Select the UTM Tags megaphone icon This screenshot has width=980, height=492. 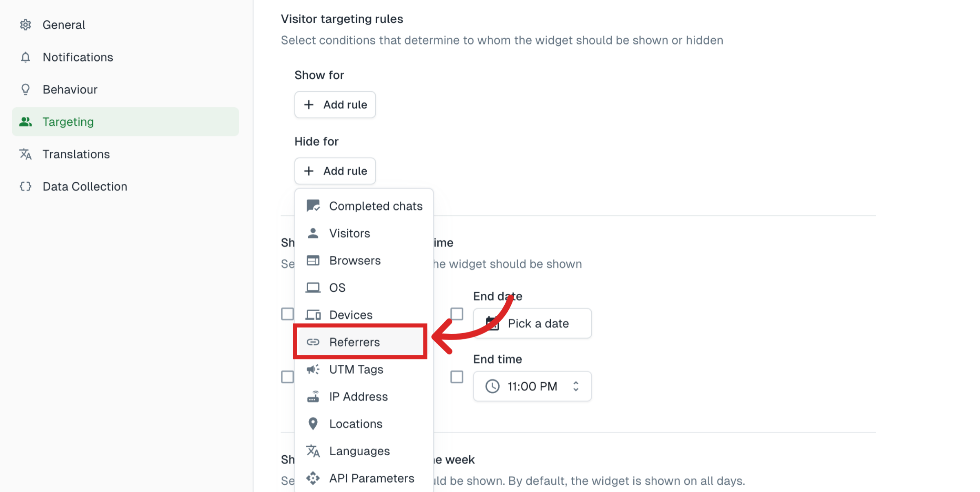pyautogui.click(x=313, y=369)
